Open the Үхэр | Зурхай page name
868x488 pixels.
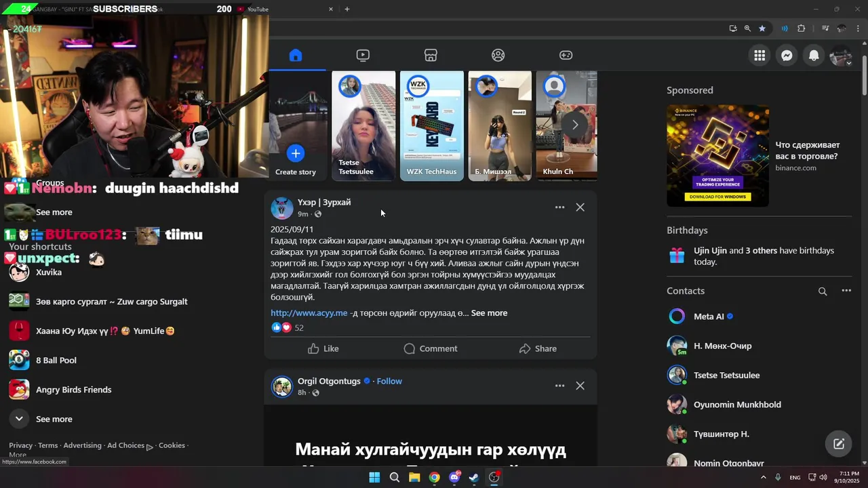pos(324,202)
